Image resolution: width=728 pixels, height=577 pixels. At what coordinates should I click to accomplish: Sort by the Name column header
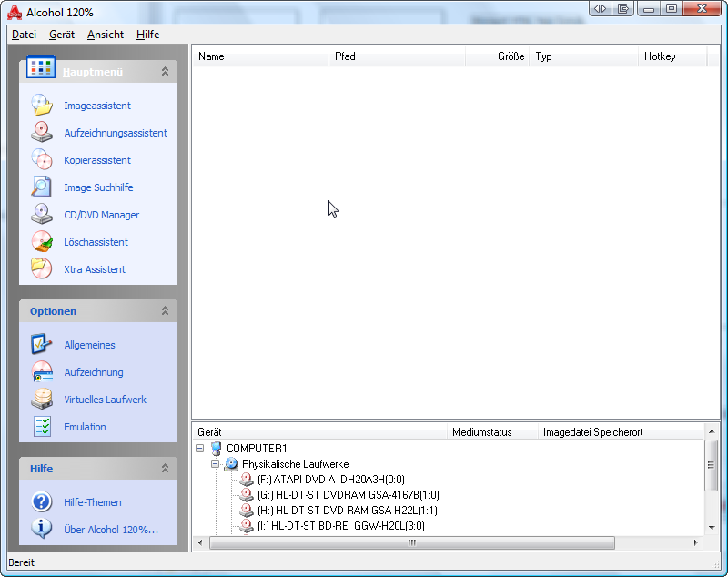click(x=260, y=56)
